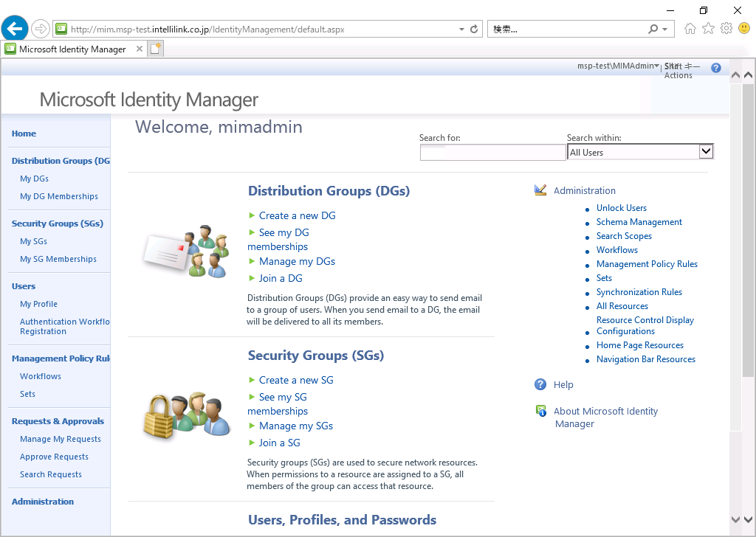756x537 pixels.
Task: Open Resource Control Display Configurations link
Action: pos(645,325)
